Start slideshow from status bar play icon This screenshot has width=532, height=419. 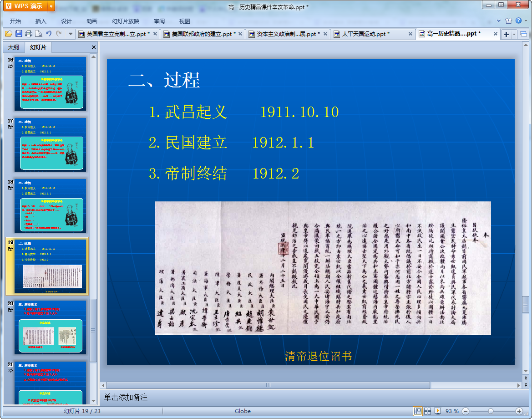point(438,411)
